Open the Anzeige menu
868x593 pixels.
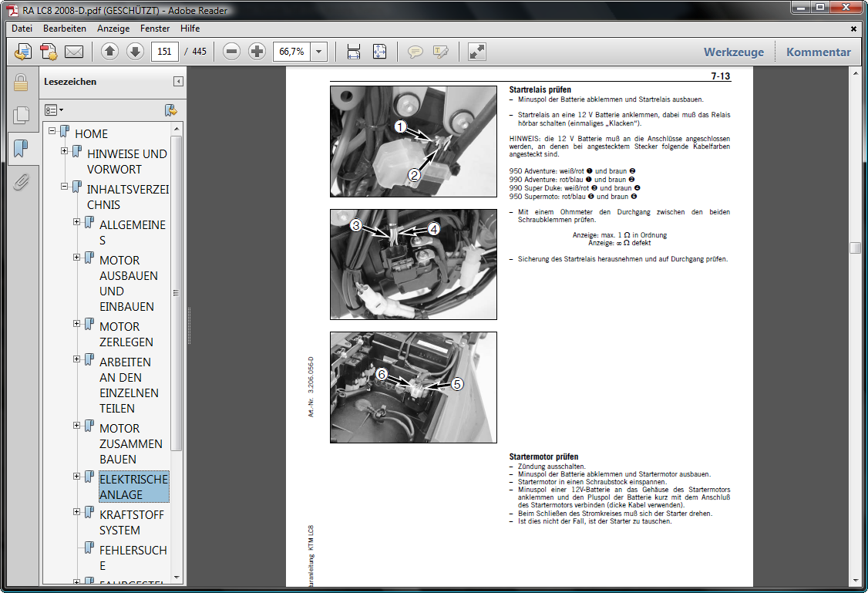pos(113,29)
